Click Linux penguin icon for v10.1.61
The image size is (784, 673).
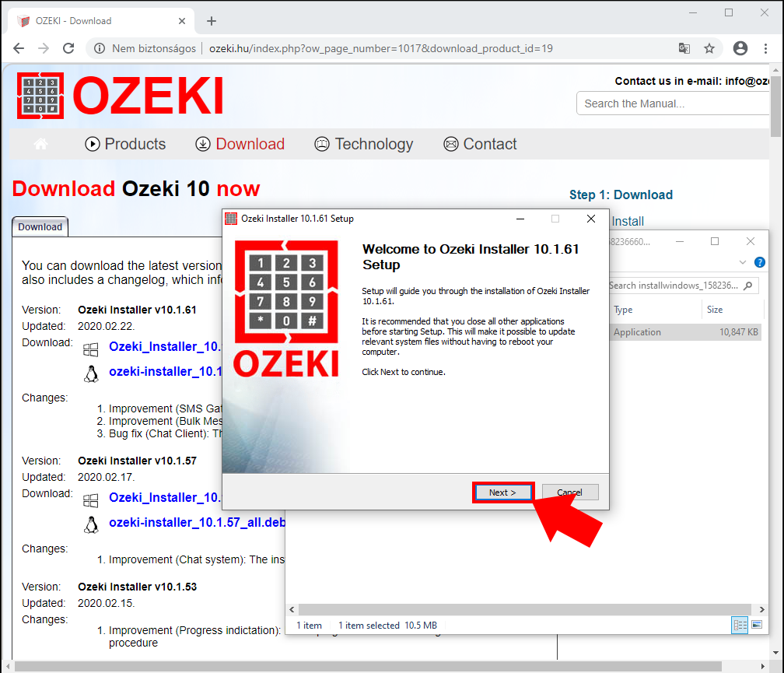pos(91,374)
